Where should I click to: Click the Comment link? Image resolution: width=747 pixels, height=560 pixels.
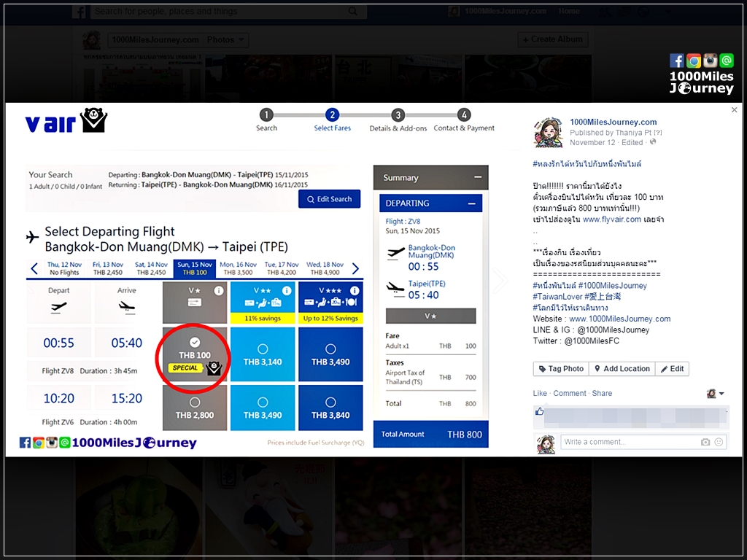click(x=570, y=393)
